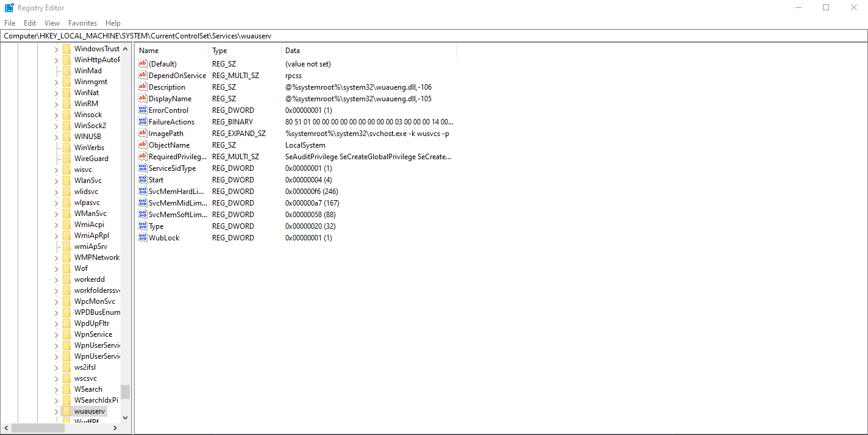The image size is (868, 435).
Task: Click the Description string value icon
Action: pyautogui.click(x=143, y=87)
